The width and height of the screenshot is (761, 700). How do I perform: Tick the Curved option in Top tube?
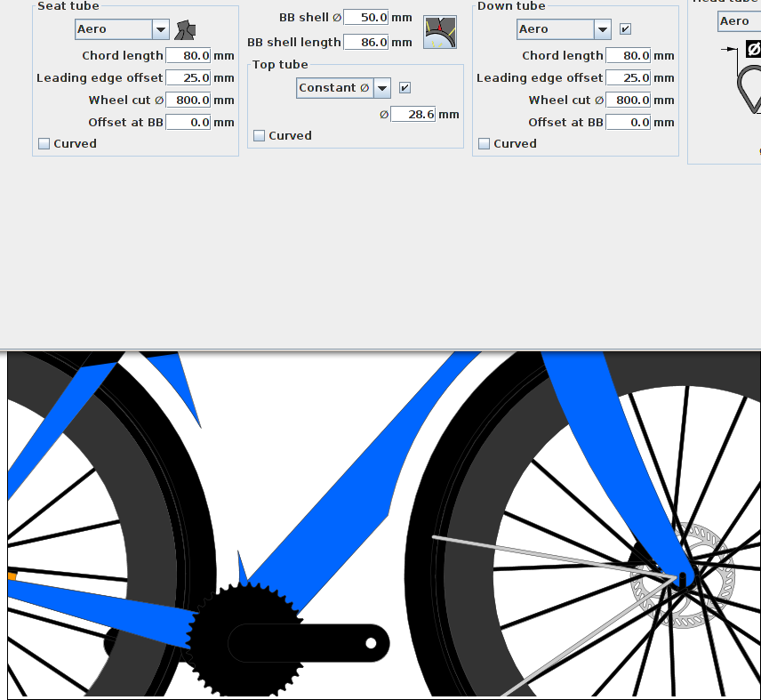click(260, 135)
